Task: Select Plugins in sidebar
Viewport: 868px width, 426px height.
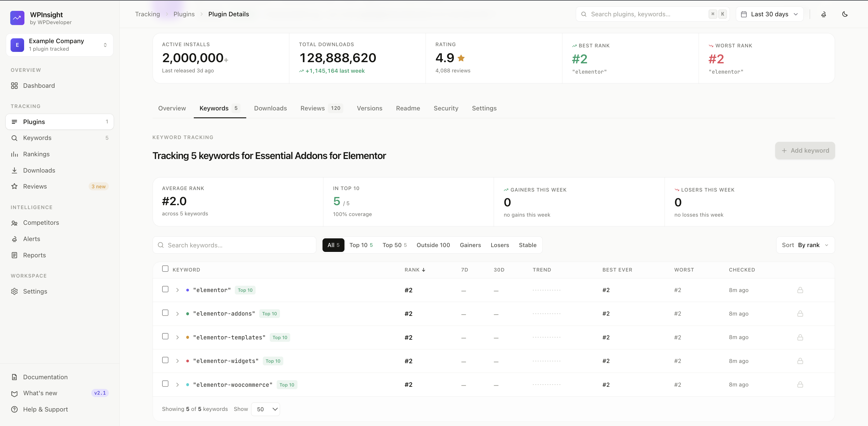Action: (x=60, y=122)
